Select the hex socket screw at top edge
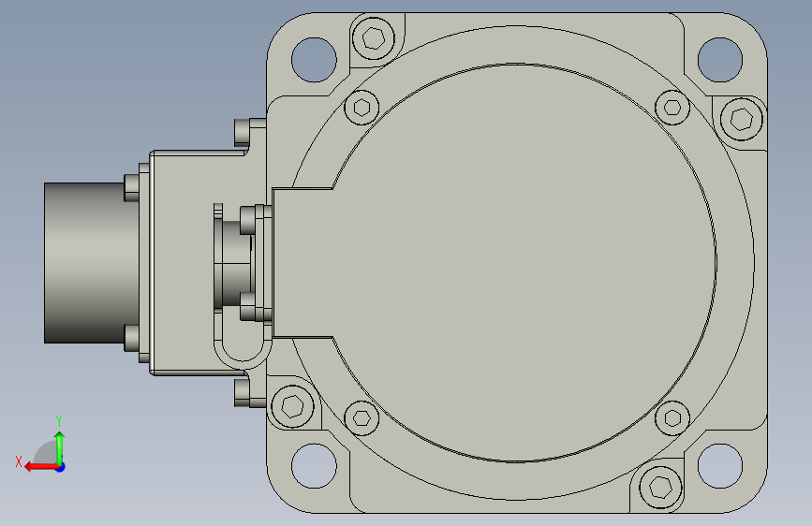 373,37
